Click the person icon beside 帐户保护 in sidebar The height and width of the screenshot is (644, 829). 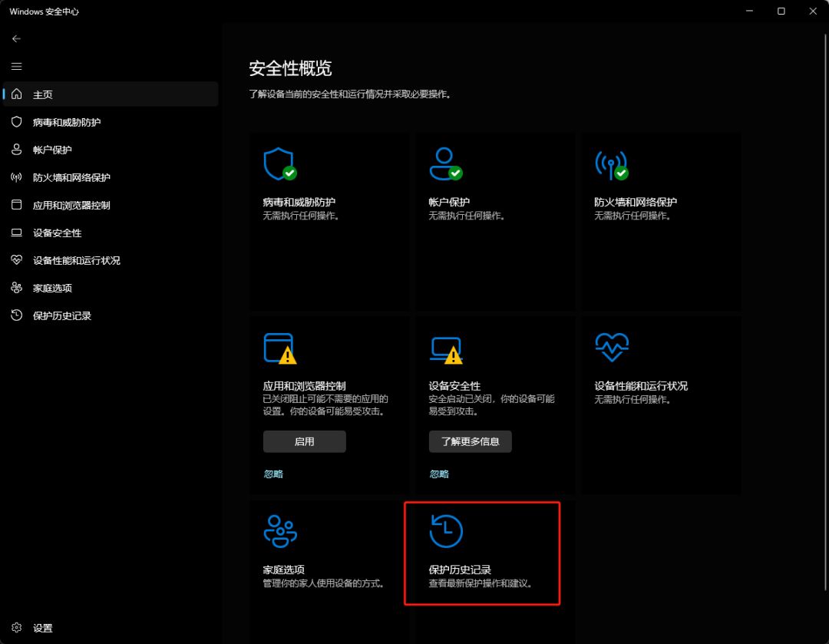pos(17,149)
